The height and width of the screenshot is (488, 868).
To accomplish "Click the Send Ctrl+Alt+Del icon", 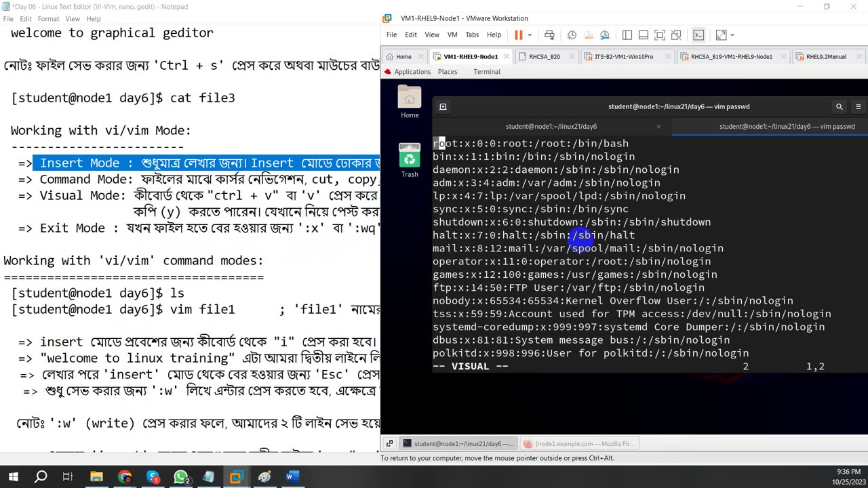I will coord(549,35).
